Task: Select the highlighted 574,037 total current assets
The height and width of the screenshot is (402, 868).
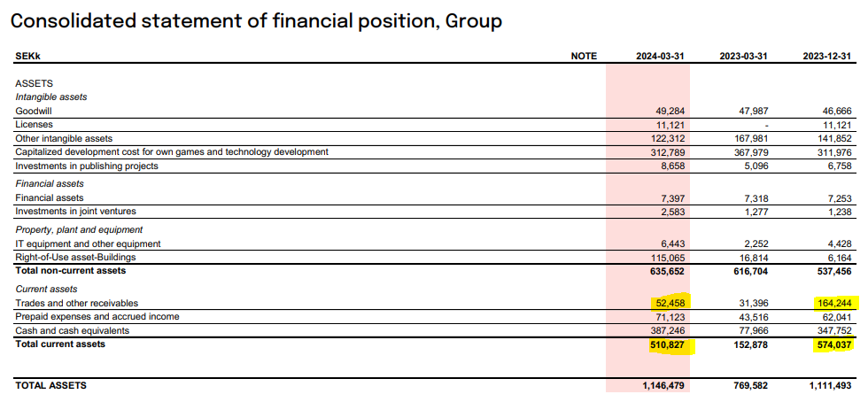Action: (x=835, y=345)
